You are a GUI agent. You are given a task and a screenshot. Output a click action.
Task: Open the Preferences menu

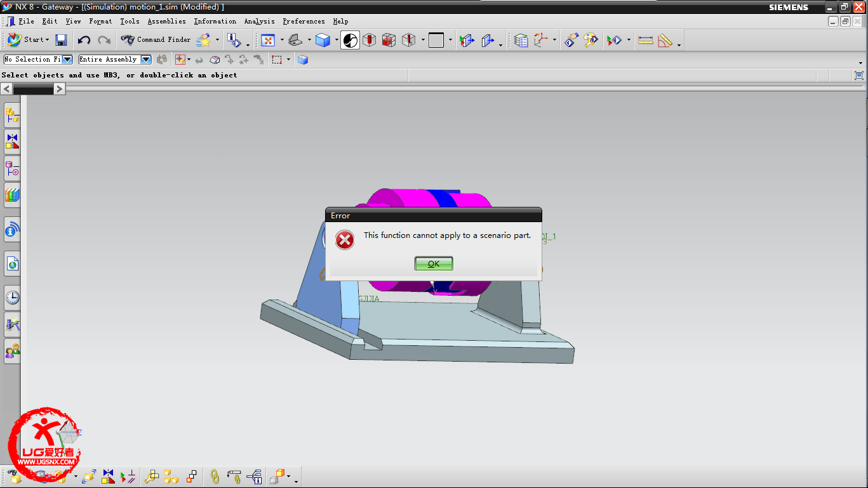304,21
